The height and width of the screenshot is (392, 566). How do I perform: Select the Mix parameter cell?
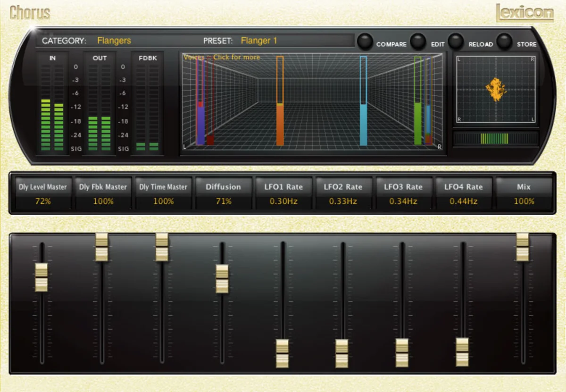click(x=524, y=193)
